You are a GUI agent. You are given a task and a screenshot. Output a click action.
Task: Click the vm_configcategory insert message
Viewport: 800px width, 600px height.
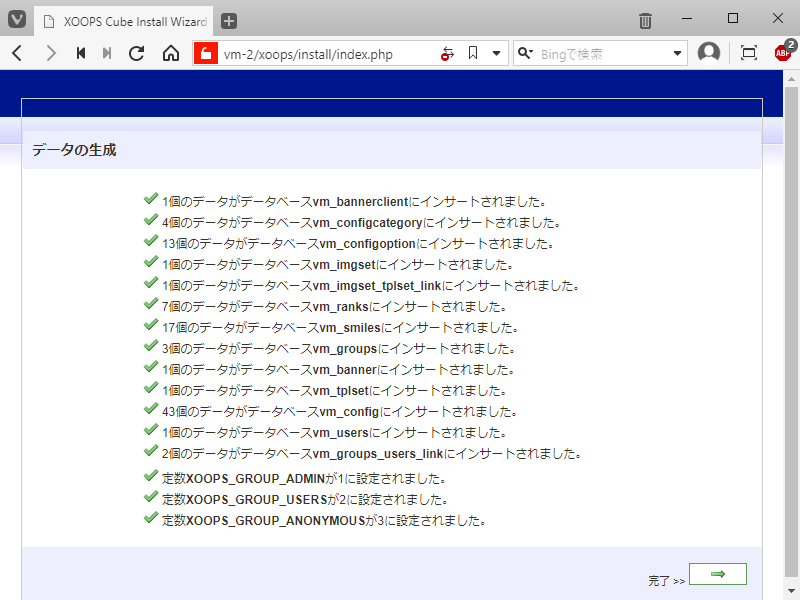(x=361, y=222)
